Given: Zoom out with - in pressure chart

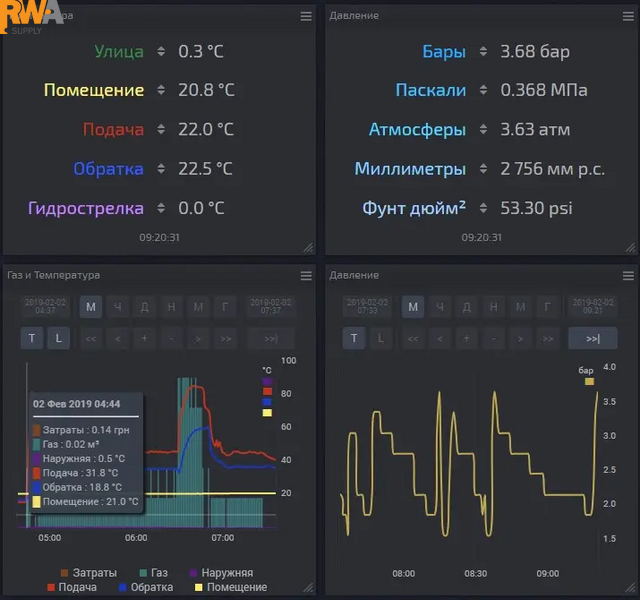Looking at the screenshot, I should (494, 338).
